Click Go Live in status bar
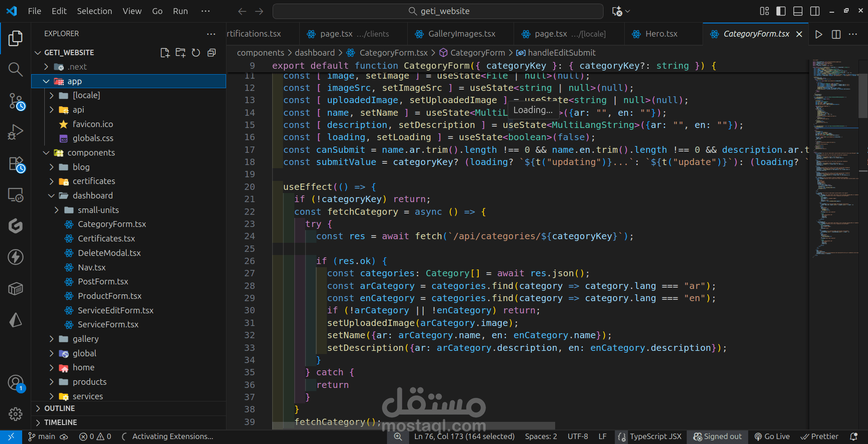Screen dimensions: 868x444 [x=772, y=437]
